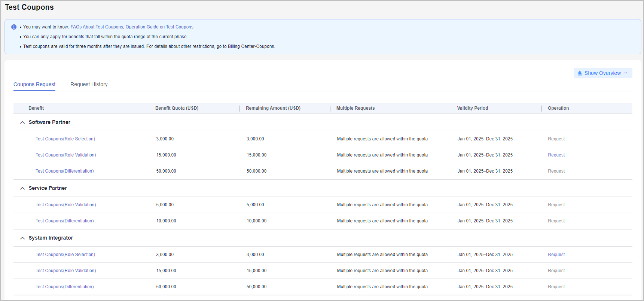Click the Validity Period column header
The height and width of the screenshot is (301, 644).
(472, 108)
